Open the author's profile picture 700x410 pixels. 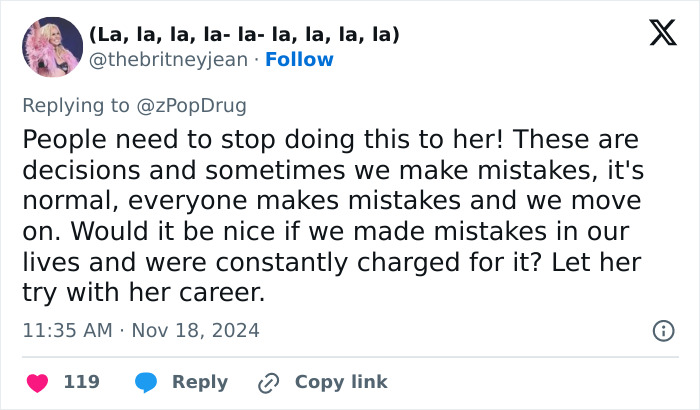(51, 47)
